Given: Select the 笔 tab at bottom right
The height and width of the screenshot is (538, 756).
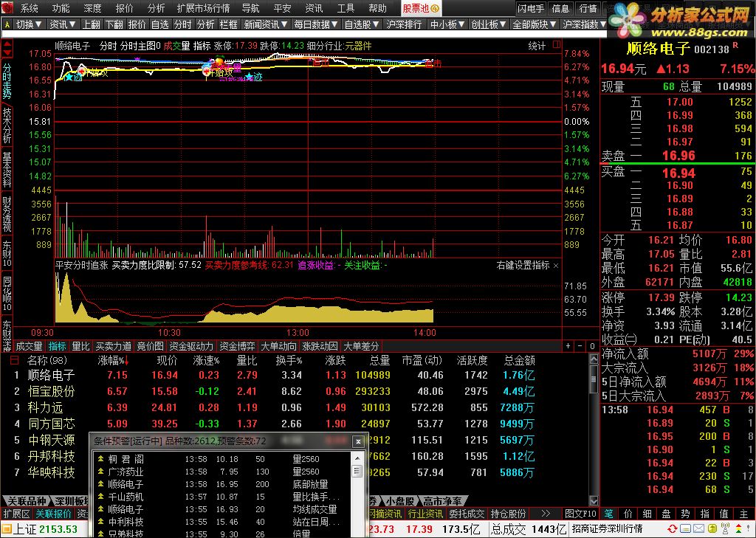Looking at the screenshot, I should click(x=608, y=514).
